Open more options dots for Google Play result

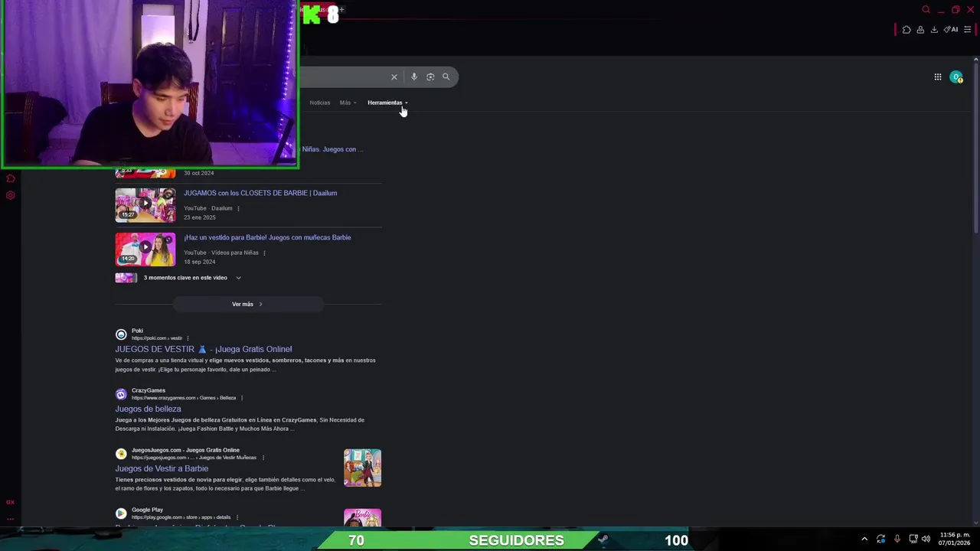point(237,517)
